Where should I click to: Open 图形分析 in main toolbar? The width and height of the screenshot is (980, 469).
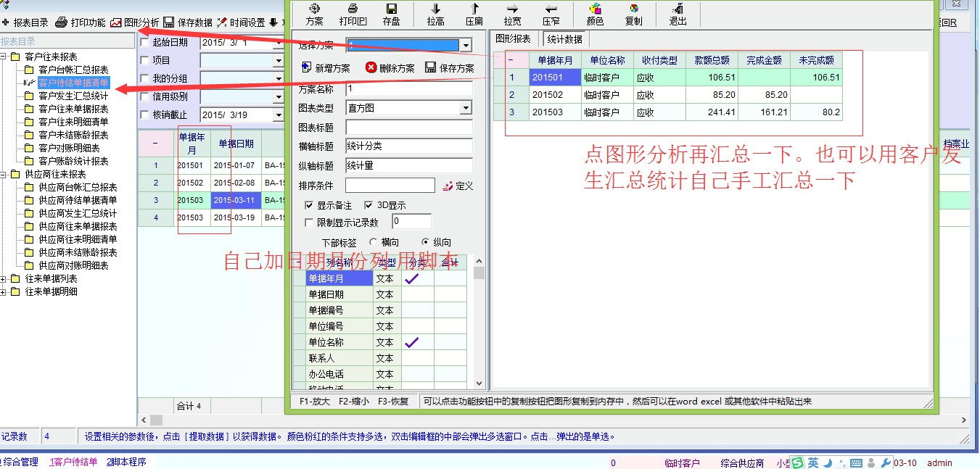coord(135,22)
